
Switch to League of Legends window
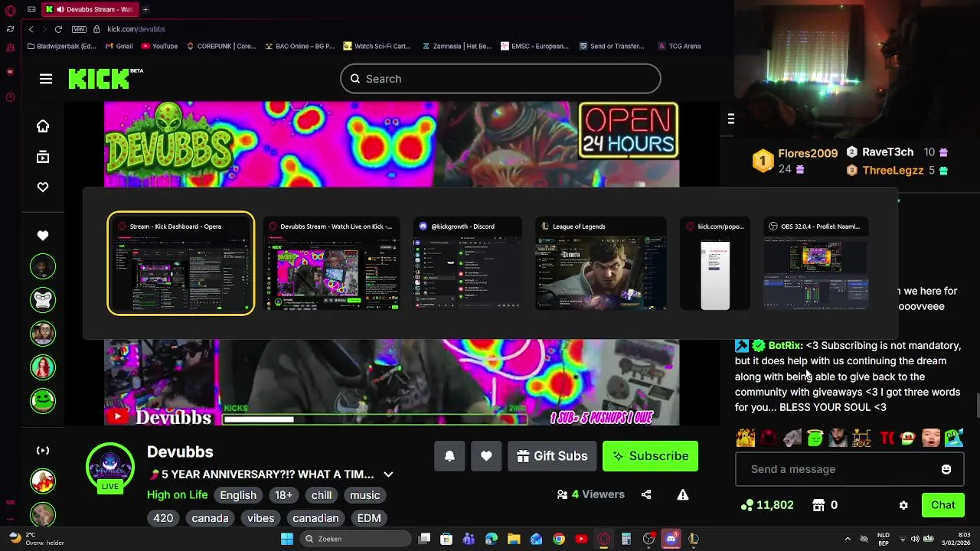click(x=600, y=263)
